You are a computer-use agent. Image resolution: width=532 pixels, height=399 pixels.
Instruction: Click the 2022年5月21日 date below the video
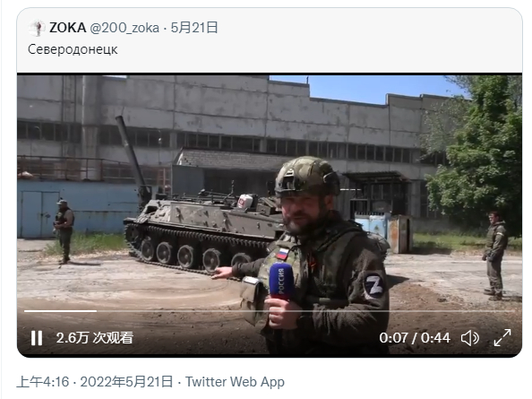(x=126, y=382)
